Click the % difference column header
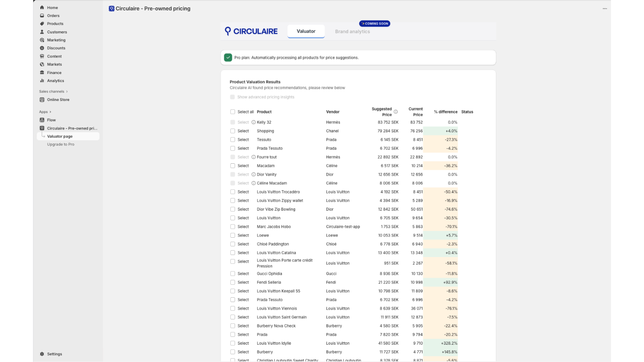 (x=446, y=112)
